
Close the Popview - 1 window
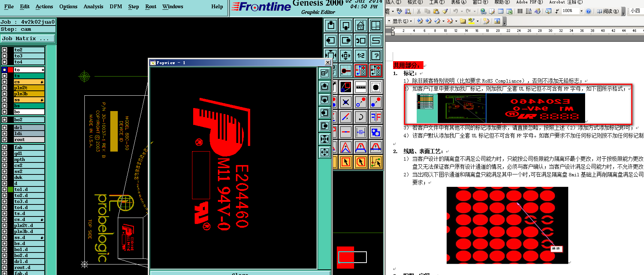(328, 63)
